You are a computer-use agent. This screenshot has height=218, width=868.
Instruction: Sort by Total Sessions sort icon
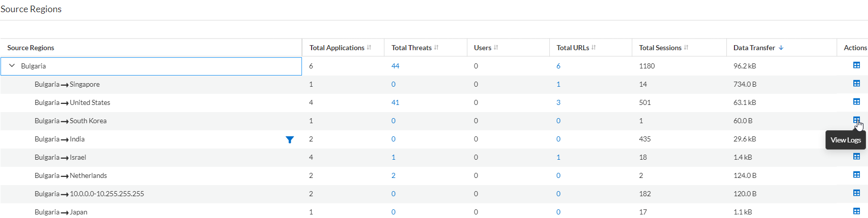click(x=686, y=48)
